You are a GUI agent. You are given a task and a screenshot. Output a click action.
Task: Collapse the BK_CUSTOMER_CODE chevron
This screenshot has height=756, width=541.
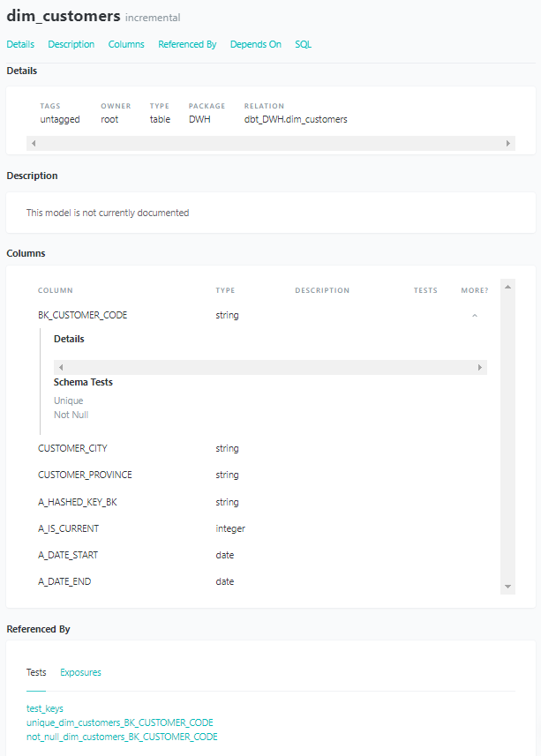[475, 315]
